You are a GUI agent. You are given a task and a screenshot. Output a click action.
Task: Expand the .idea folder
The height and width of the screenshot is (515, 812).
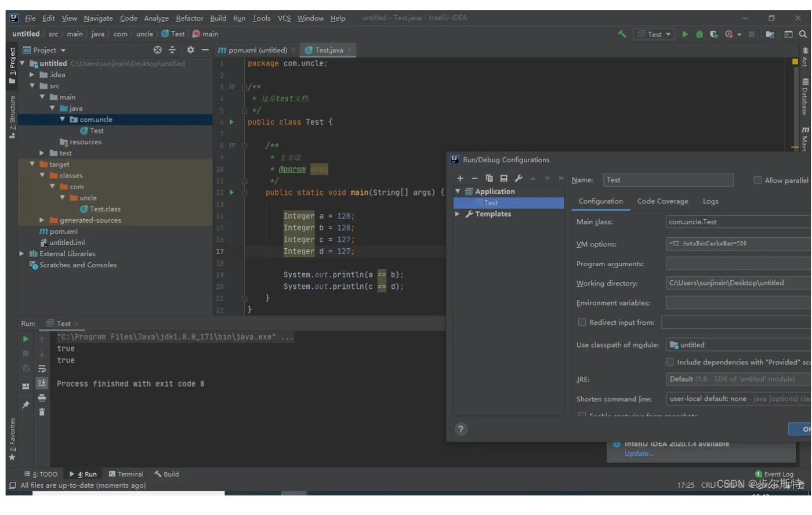coord(32,75)
